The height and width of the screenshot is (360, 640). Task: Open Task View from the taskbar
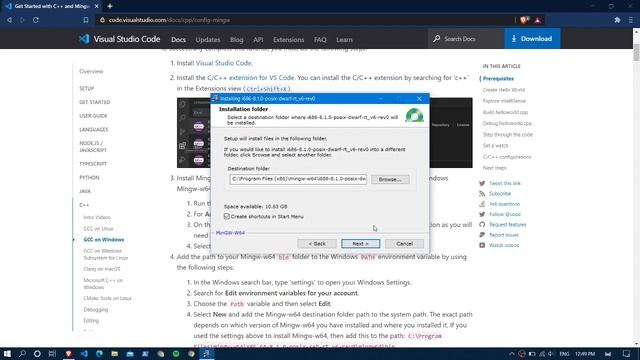[x=52, y=353]
